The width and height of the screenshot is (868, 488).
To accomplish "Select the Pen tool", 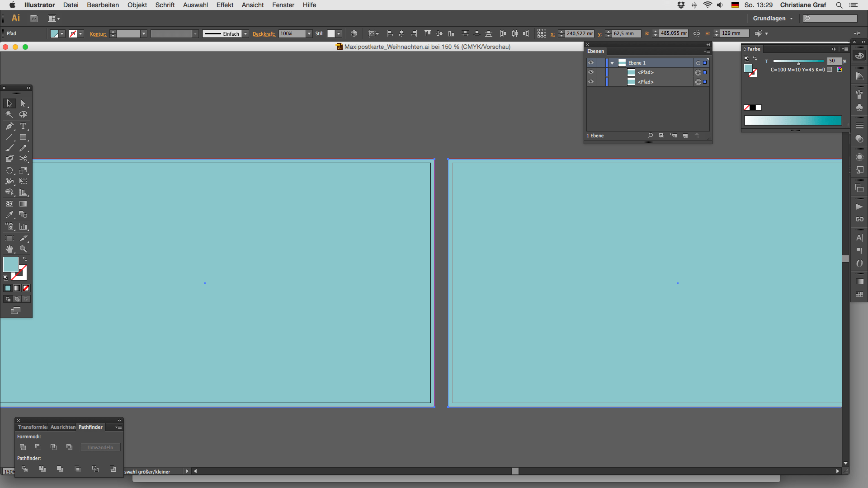I will coord(9,126).
